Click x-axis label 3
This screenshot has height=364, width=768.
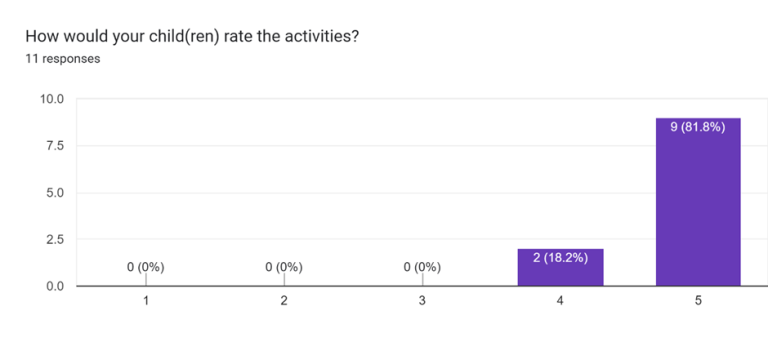(x=422, y=301)
